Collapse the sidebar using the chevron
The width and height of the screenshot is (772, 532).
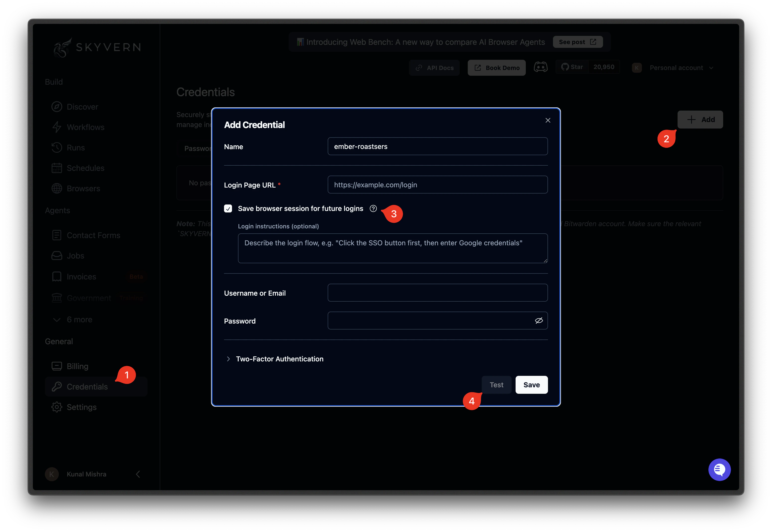[x=138, y=474]
